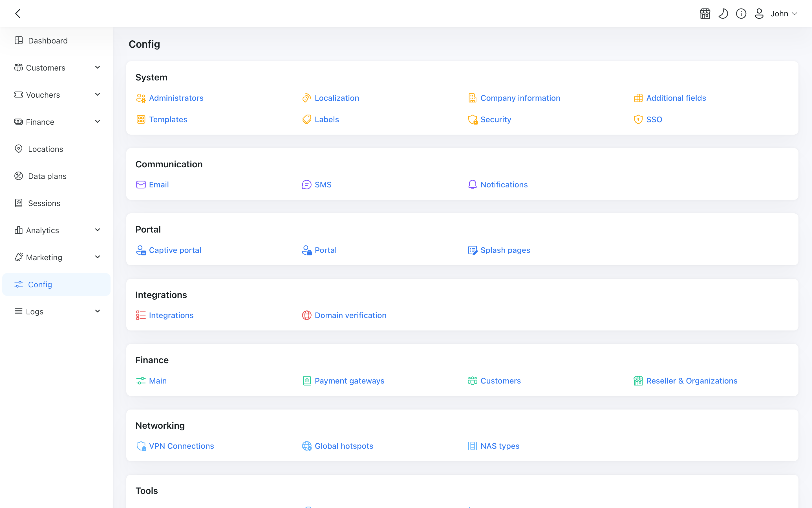Expand the Analytics sidebar chevron
The height and width of the screenshot is (508, 812).
click(x=98, y=230)
